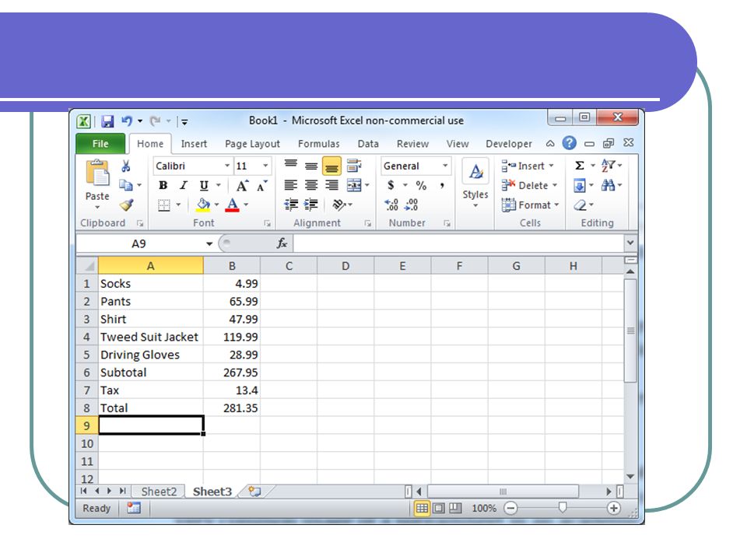747x560 pixels.
Task: Click the Format Painter brush icon
Action: pos(126,205)
